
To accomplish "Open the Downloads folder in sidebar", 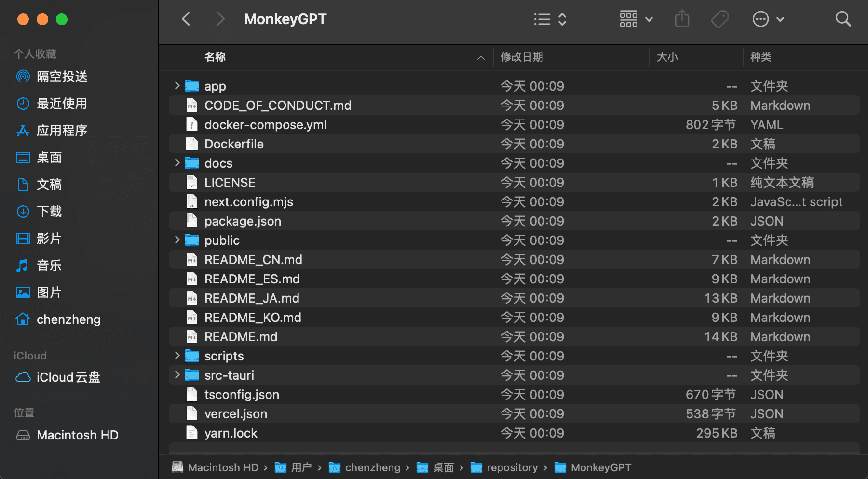I will tap(49, 212).
